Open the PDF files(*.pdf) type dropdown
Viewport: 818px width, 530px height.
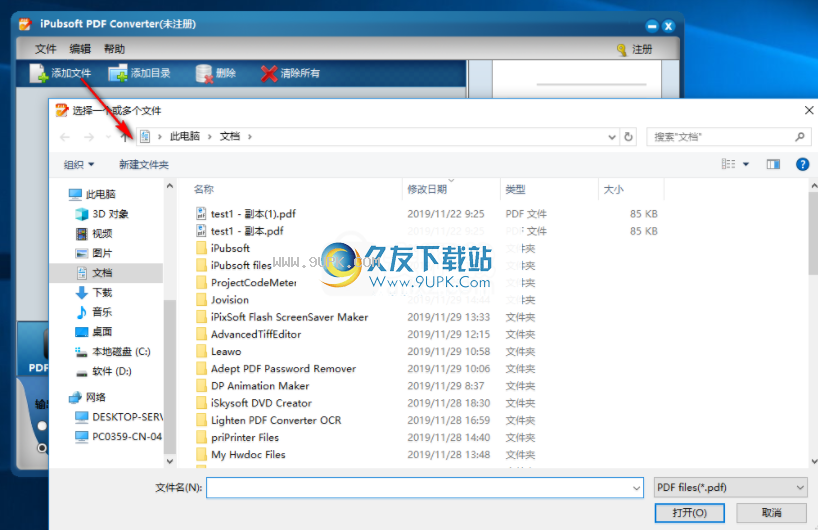point(730,488)
